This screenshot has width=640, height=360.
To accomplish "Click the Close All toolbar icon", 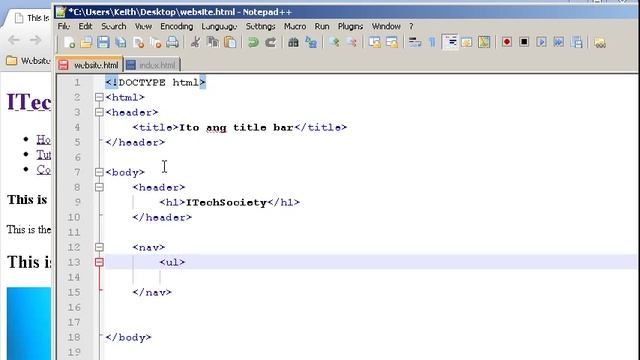I will point(156,42).
